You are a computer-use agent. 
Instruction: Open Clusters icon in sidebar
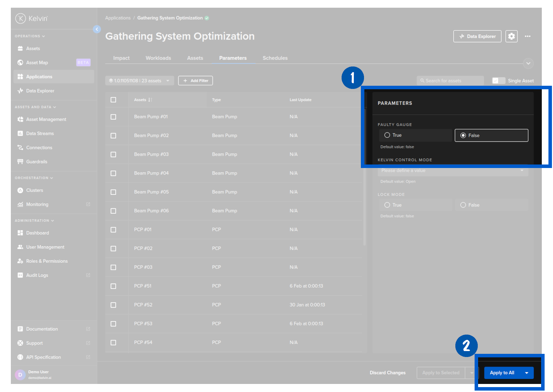pos(20,190)
